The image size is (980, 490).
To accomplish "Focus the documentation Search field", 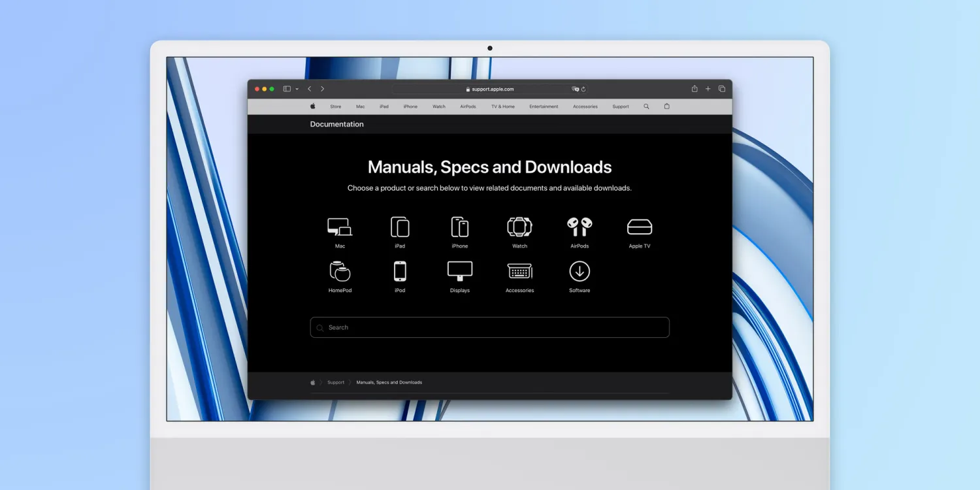I will click(490, 327).
